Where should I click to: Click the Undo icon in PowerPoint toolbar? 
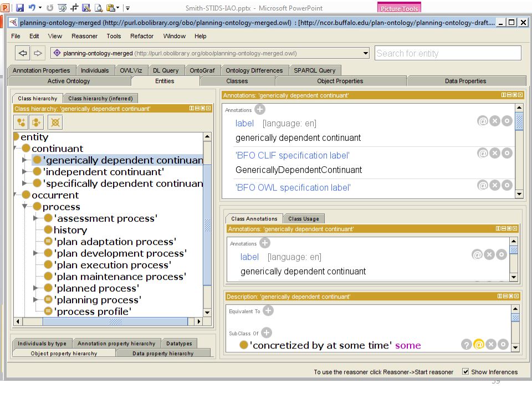pos(32,7)
